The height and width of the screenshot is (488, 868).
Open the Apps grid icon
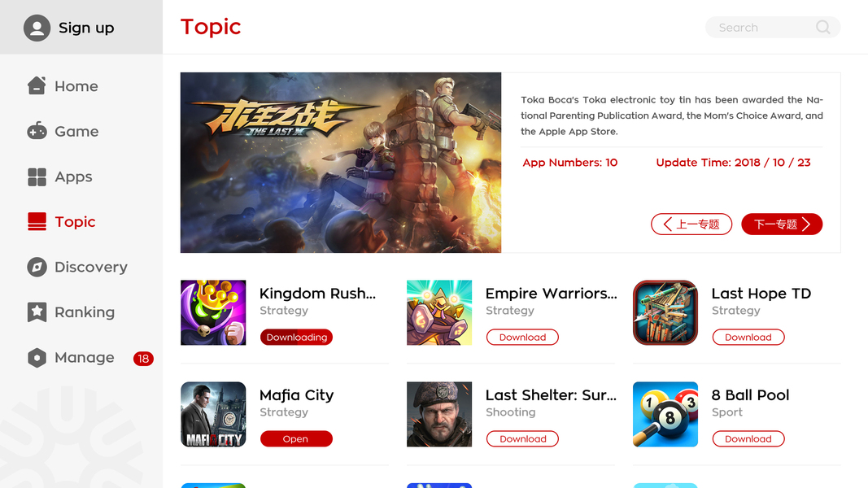[37, 177]
